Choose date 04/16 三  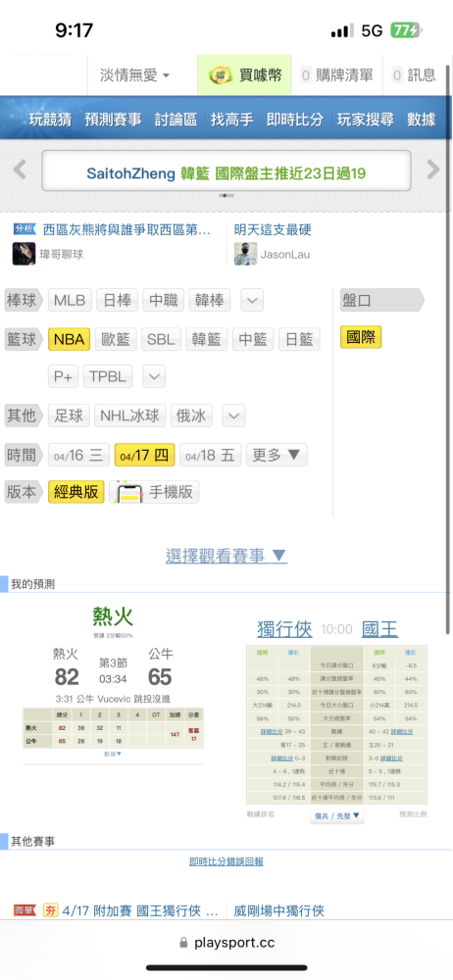coord(78,455)
